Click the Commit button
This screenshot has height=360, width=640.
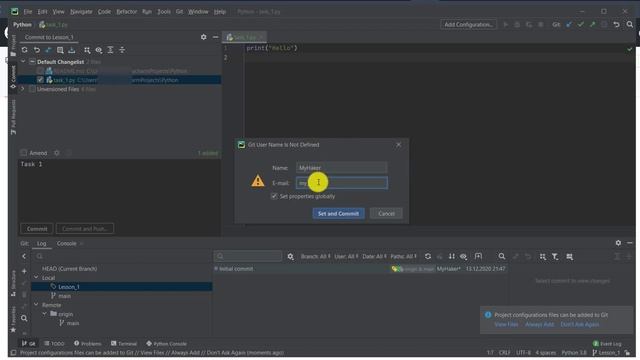click(x=37, y=229)
